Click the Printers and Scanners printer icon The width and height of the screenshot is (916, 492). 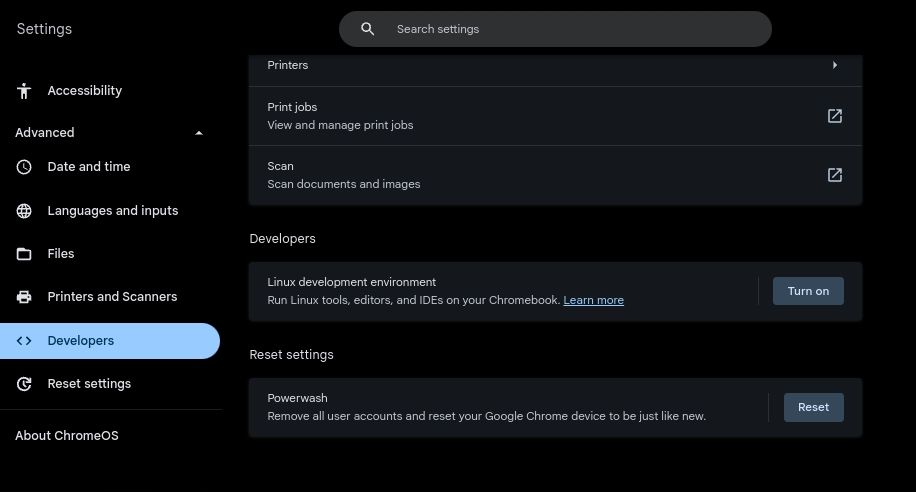(x=24, y=297)
